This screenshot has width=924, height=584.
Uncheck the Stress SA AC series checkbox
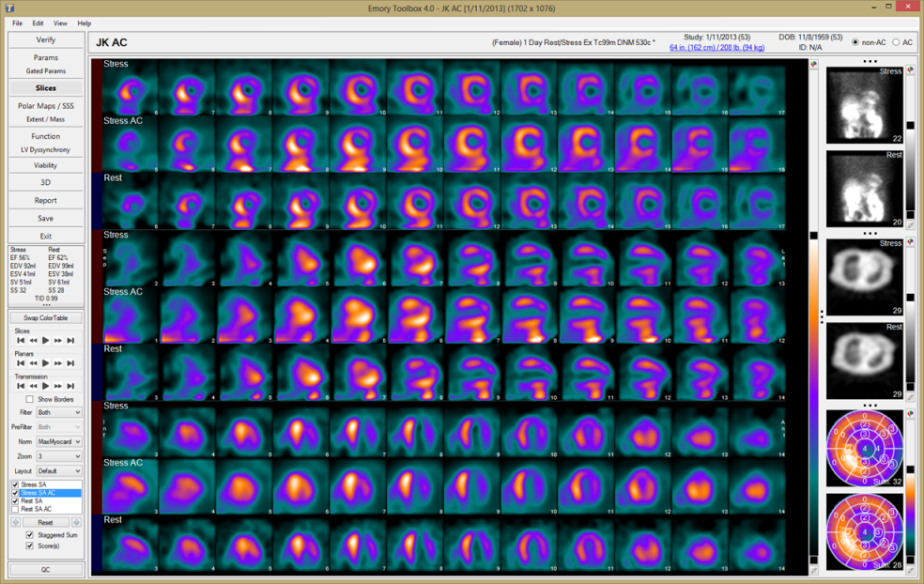pyautogui.click(x=15, y=493)
